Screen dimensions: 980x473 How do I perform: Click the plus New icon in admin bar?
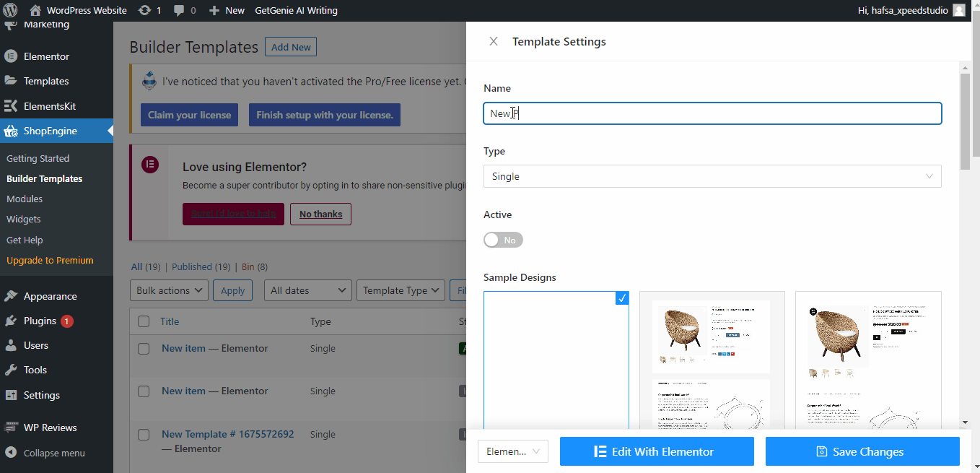(214, 10)
